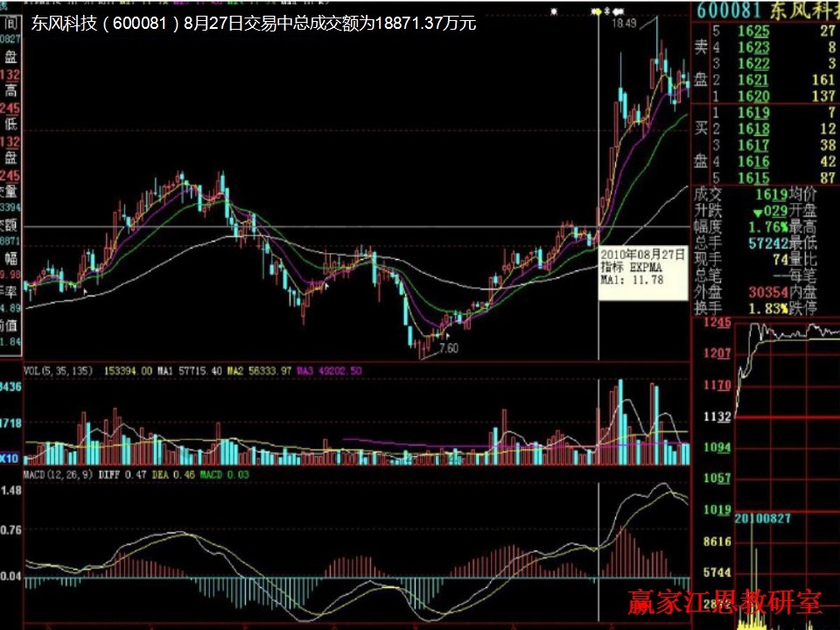This screenshot has width=840, height=630.
Task: Click the green MACD 0.03 value
Action: (x=225, y=474)
